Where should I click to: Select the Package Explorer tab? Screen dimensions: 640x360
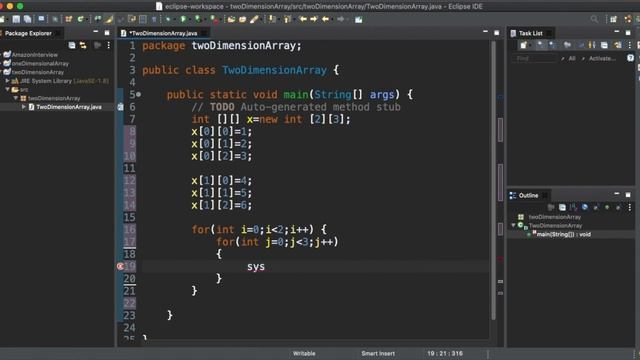click(x=28, y=33)
